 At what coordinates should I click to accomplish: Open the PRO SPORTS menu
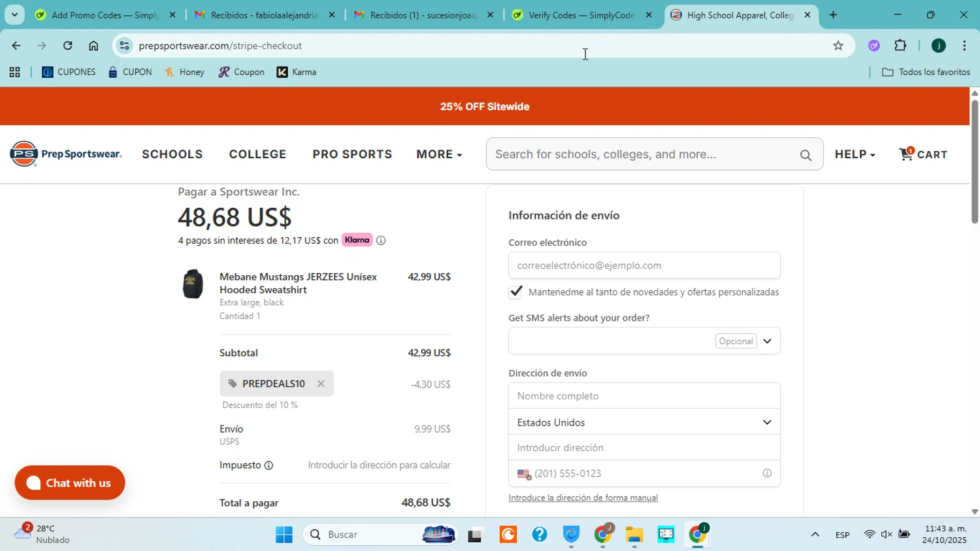point(352,154)
